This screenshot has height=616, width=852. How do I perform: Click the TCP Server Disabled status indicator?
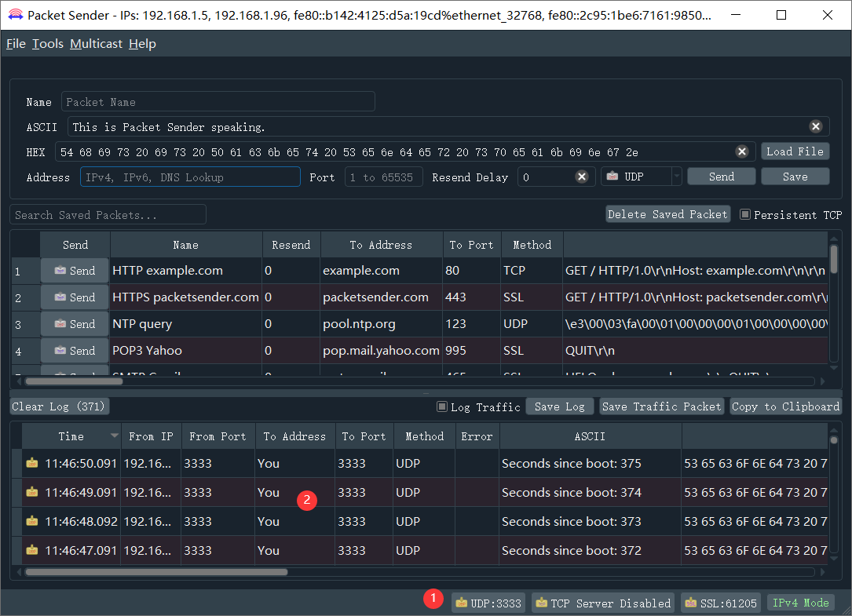click(x=603, y=603)
